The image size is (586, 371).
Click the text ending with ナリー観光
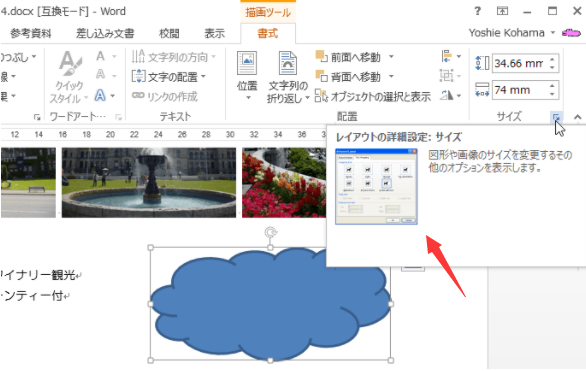coord(41,275)
